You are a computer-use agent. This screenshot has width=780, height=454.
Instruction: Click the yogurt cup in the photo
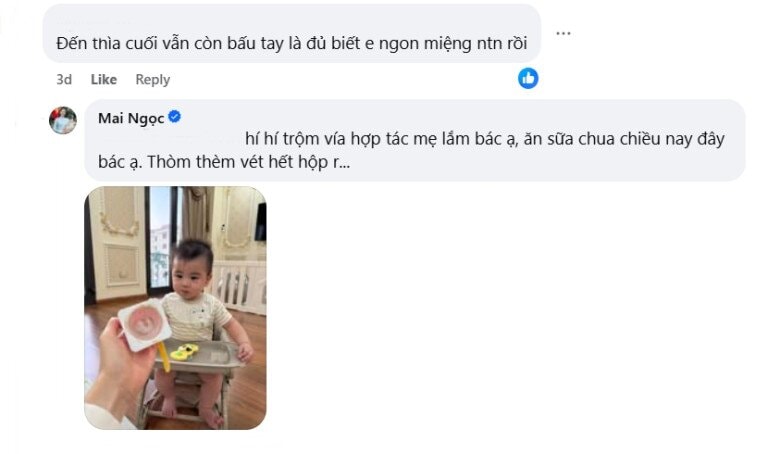(x=143, y=324)
